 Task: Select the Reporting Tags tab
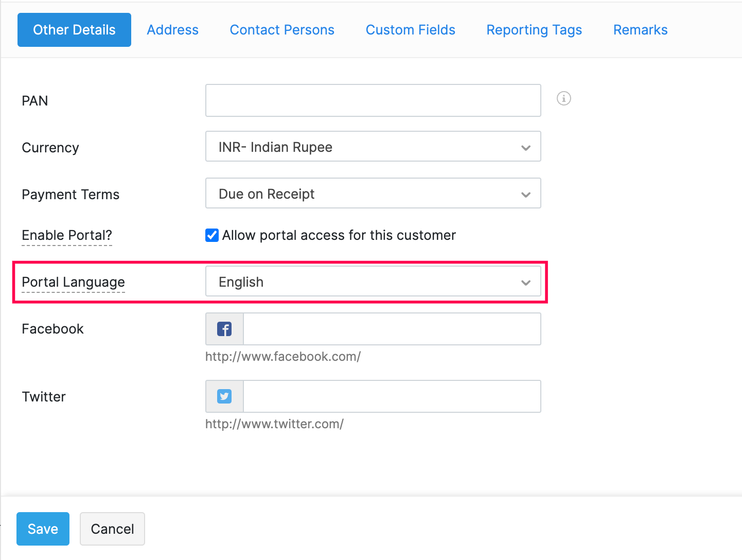click(x=534, y=30)
